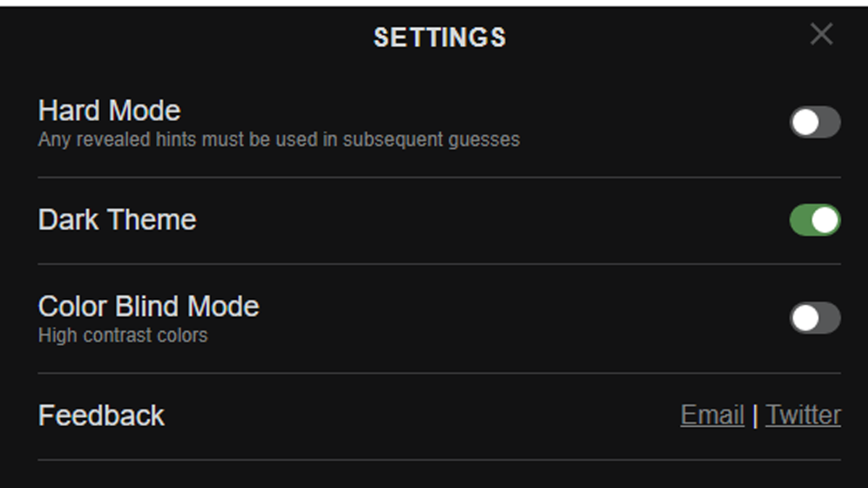Screen dimensions: 868x488
Task: Open the Twitter feedback link
Action: (x=802, y=415)
